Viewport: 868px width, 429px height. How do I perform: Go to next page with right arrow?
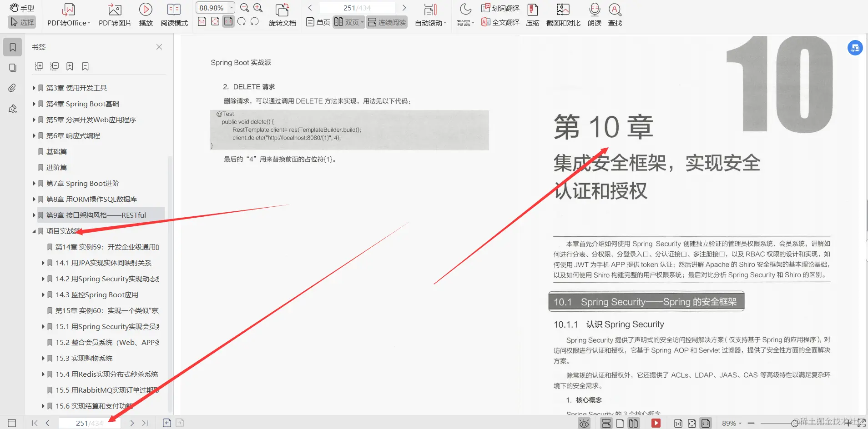(404, 7)
